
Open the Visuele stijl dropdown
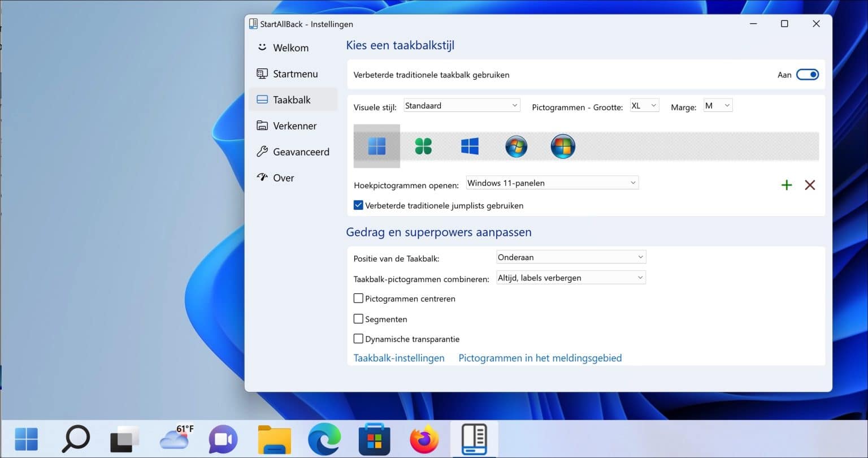461,105
